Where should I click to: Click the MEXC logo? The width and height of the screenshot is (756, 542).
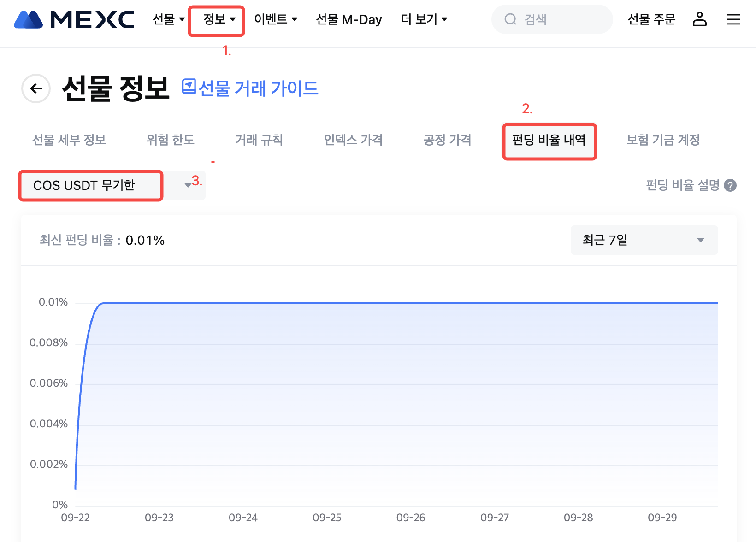tap(74, 19)
